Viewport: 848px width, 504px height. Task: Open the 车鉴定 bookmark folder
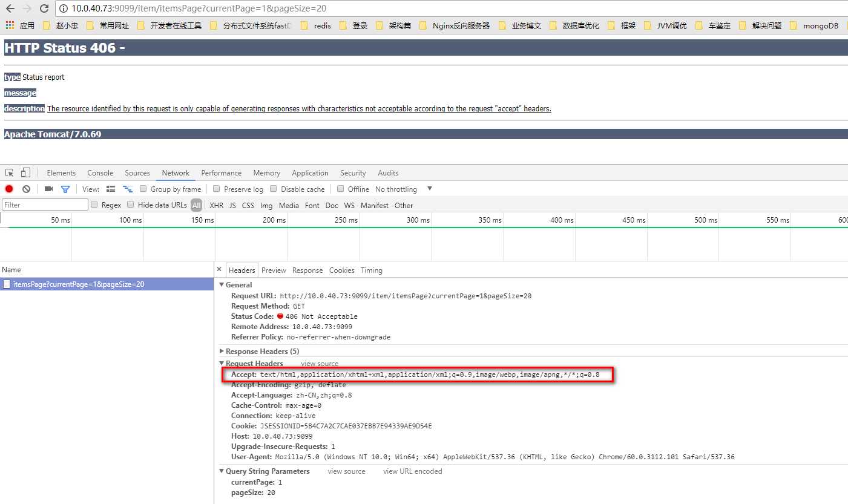point(713,25)
